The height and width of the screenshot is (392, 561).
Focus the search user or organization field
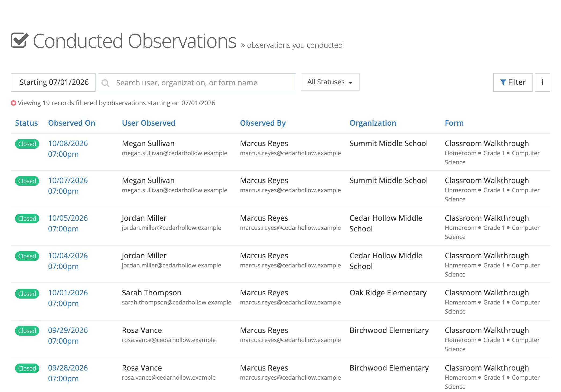click(x=197, y=82)
